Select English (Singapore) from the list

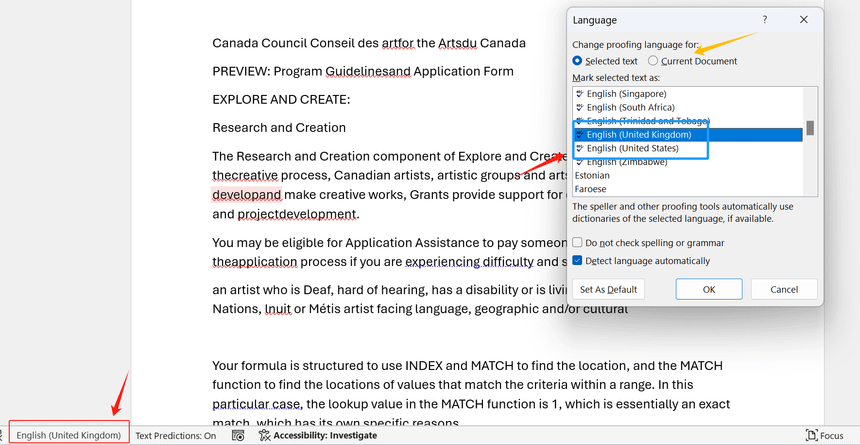[x=626, y=94]
